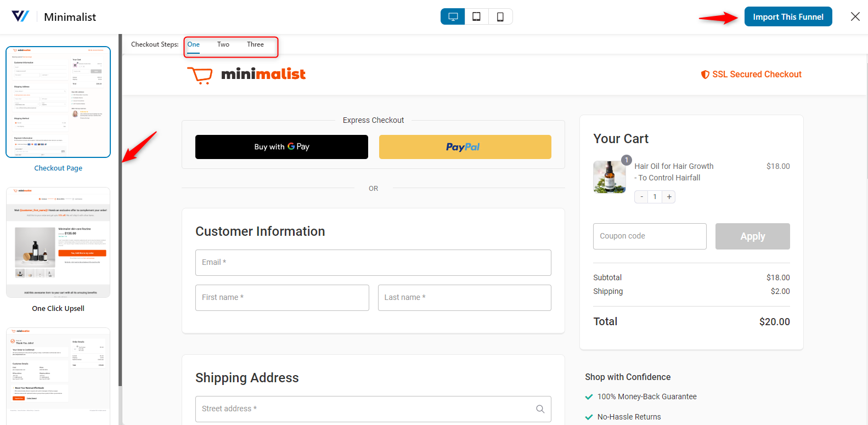The height and width of the screenshot is (425, 868).
Task: Focus the Last name field
Action: [x=465, y=298]
